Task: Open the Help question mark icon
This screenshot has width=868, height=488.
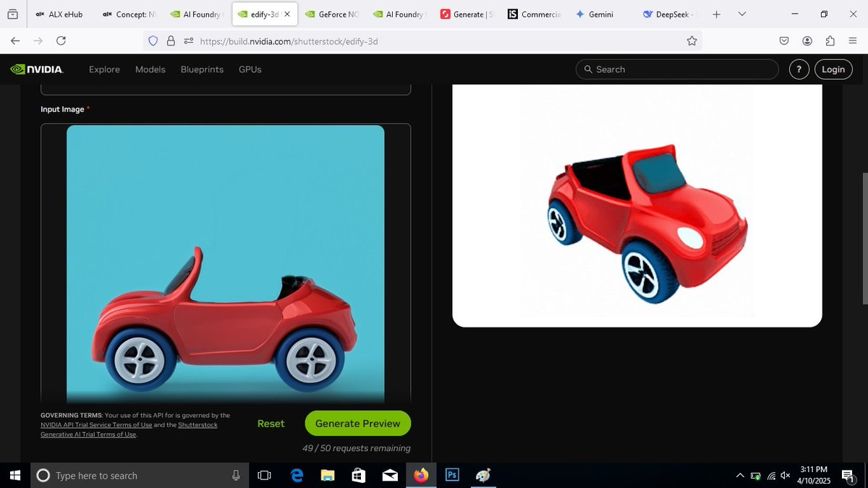Action: tap(799, 69)
